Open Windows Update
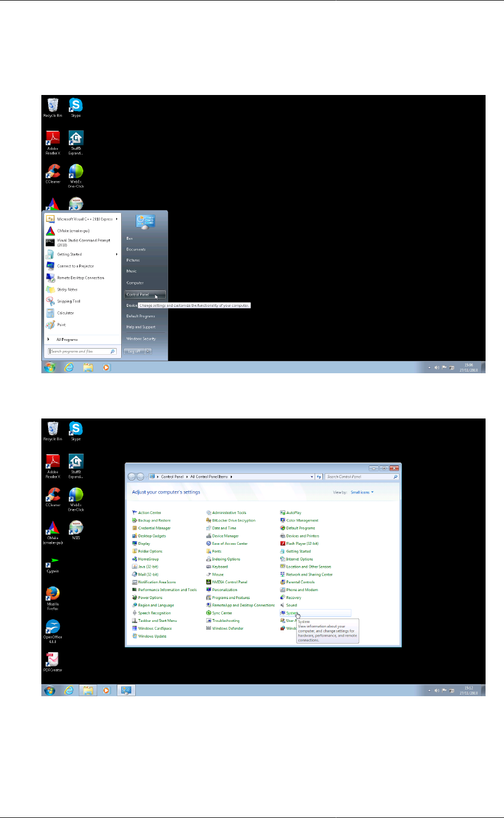Viewport: 504px width, 818px height. coord(149,636)
